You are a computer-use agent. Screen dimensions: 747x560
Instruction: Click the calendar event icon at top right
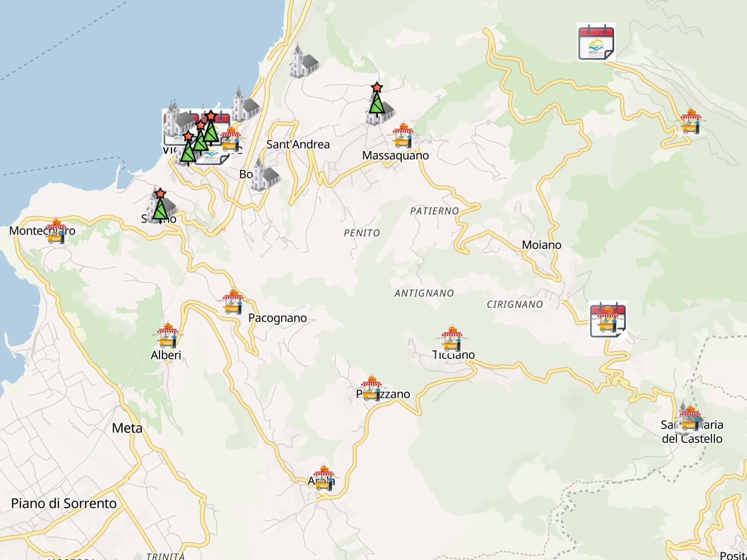(x=596, y=42)
